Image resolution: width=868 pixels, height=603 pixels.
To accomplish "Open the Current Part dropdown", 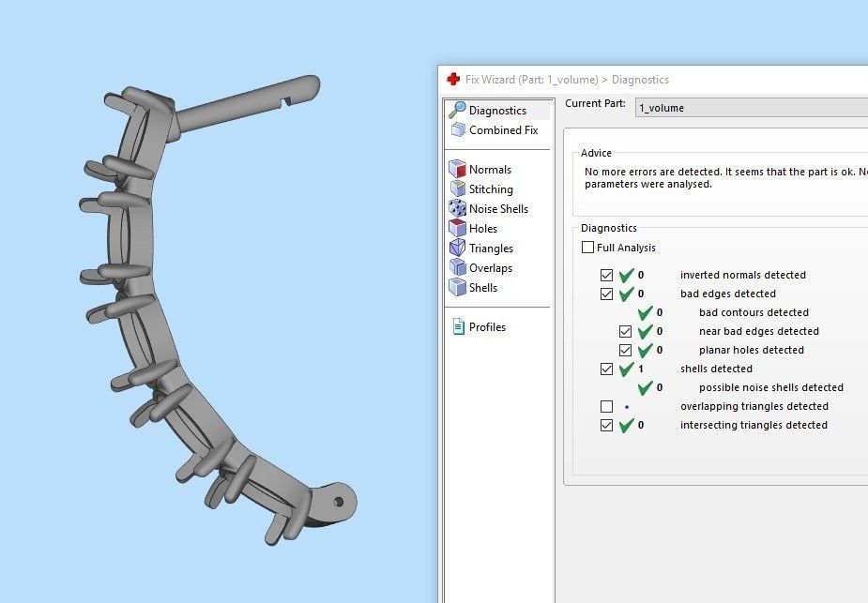I will [752, 108].
